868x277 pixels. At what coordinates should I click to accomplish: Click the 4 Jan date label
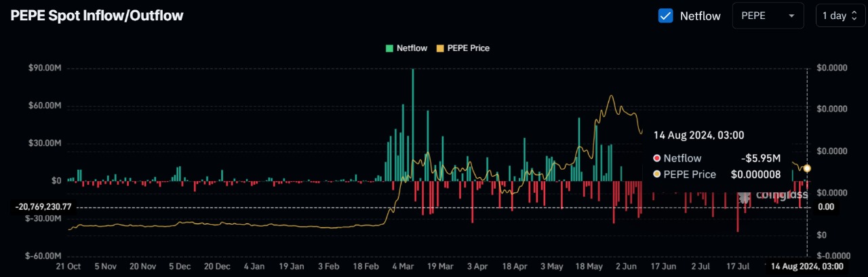point(254,267)
